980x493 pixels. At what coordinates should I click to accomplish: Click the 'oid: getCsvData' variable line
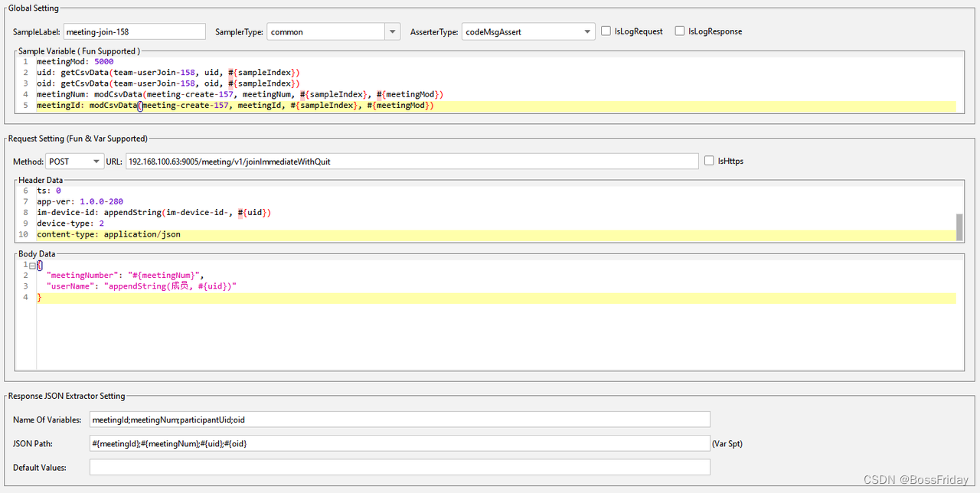click(168, 83)
